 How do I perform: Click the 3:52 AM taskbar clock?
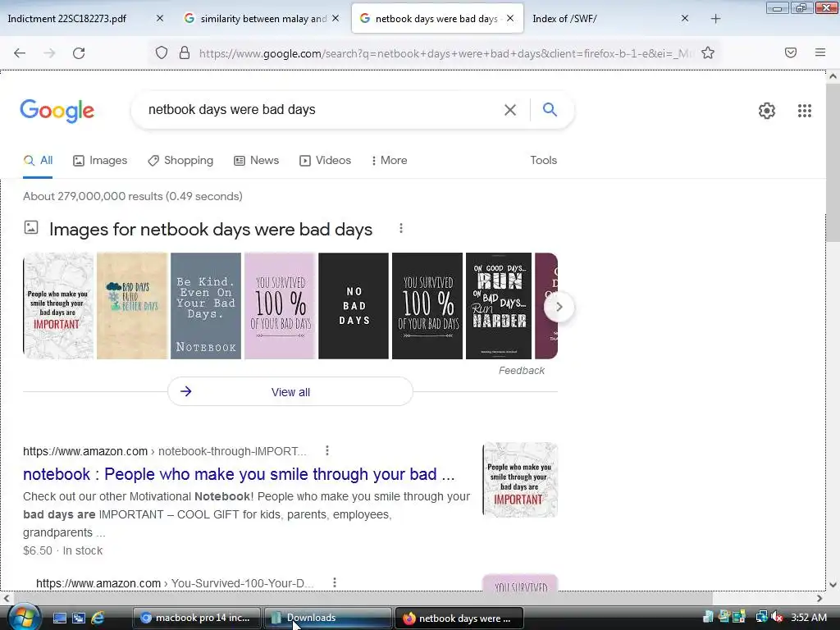pos(808,618)
